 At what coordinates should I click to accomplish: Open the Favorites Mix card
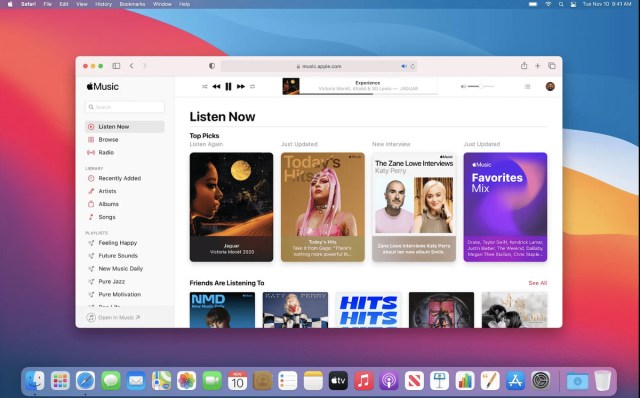click(505, 207)
